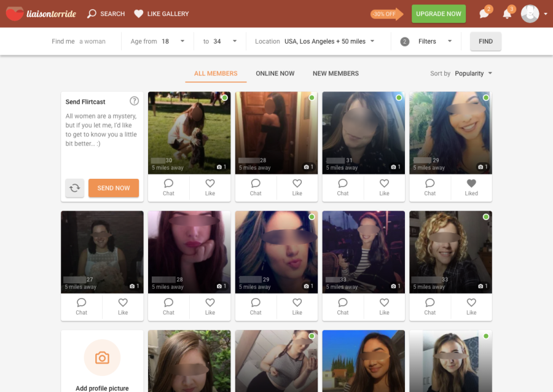The width and height of the screenshot is (553, 392).
Task: Open the profile avatar menu
Action: coord(530,14)
